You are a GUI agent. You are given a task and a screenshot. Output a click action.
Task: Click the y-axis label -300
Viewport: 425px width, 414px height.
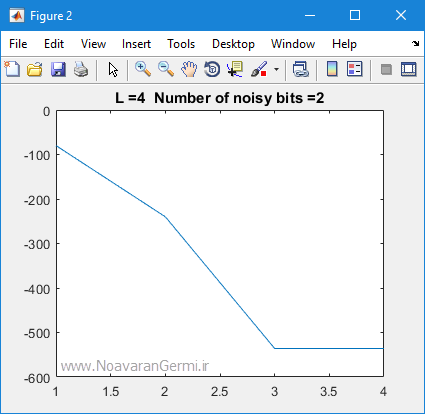[x=37, y=244]
